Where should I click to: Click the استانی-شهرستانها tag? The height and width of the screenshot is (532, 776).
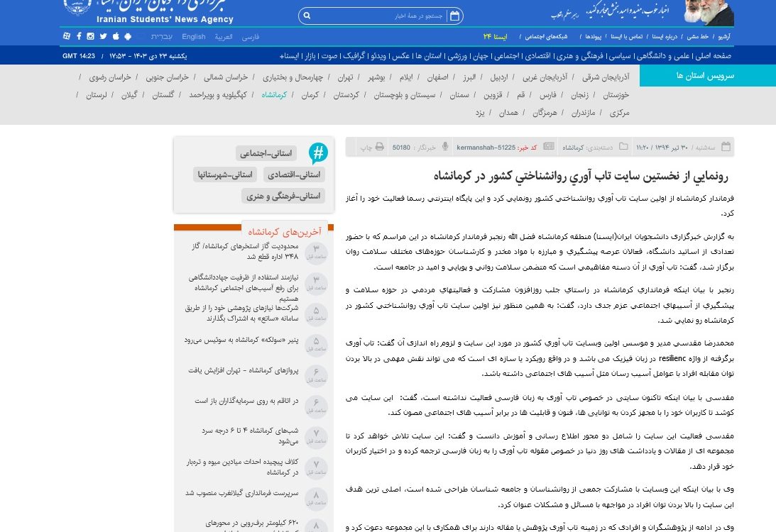(x=225, y=174)
